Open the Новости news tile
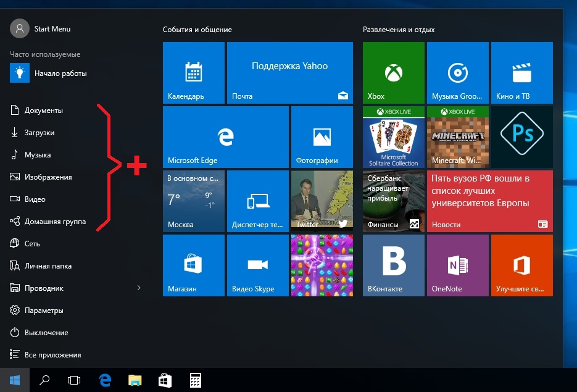Viewport: 577px width, 392px height. click(490, 201)
